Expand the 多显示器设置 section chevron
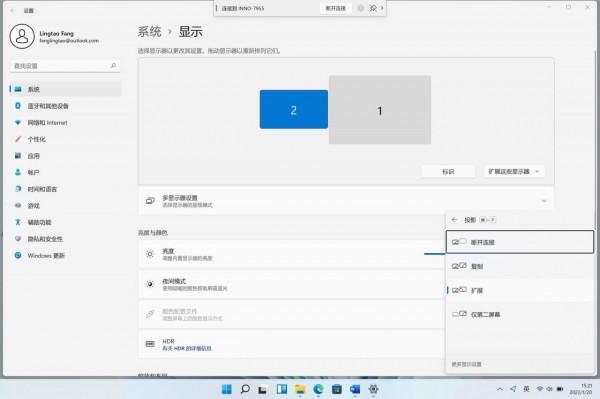 544,201
